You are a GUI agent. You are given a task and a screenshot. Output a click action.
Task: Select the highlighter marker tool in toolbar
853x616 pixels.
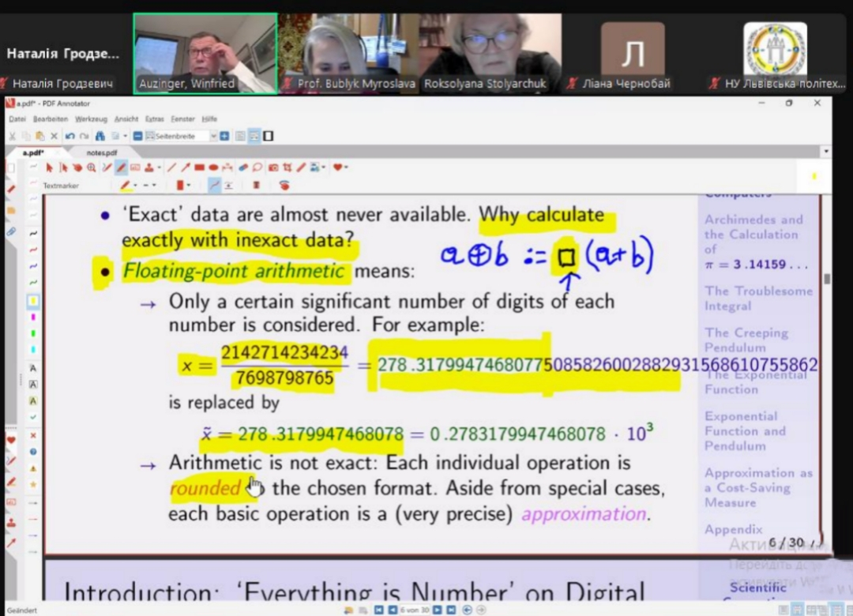[122, 167]
